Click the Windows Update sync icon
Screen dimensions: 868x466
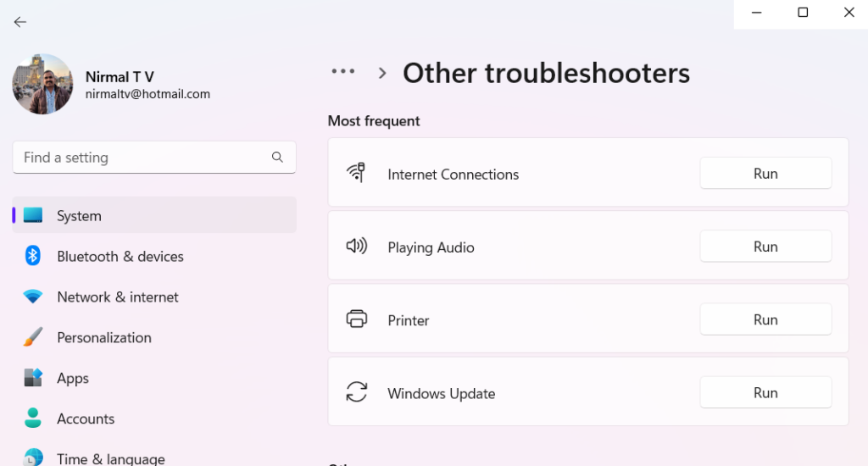[x=357, y=391]
